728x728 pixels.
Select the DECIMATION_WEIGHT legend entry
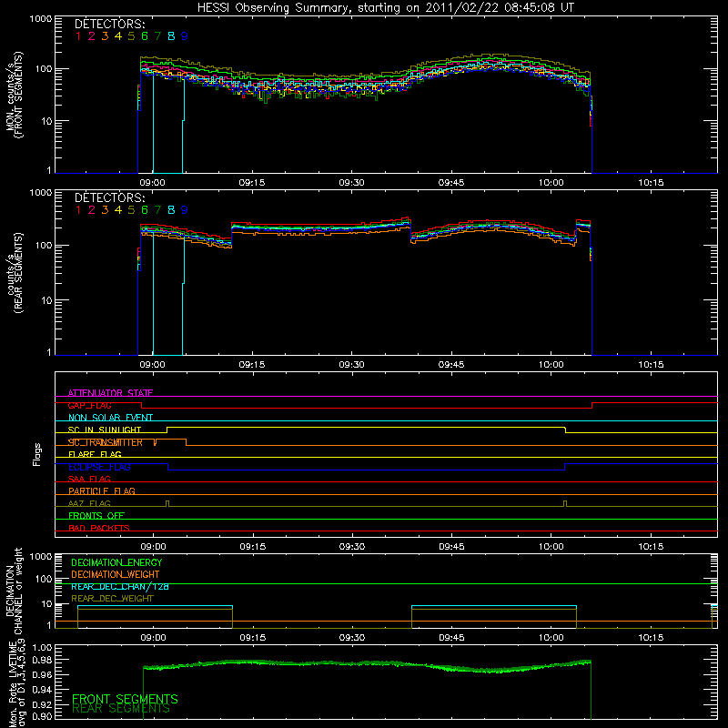coord(116,574)
